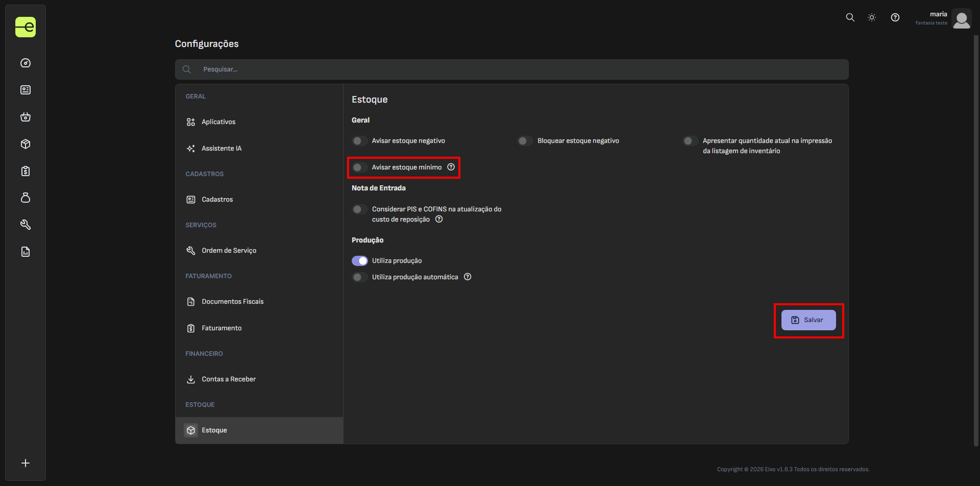Open the dashboard gauge icon in sidebar
This screenshot has height=486, width=980.
[x=26, y=63]
